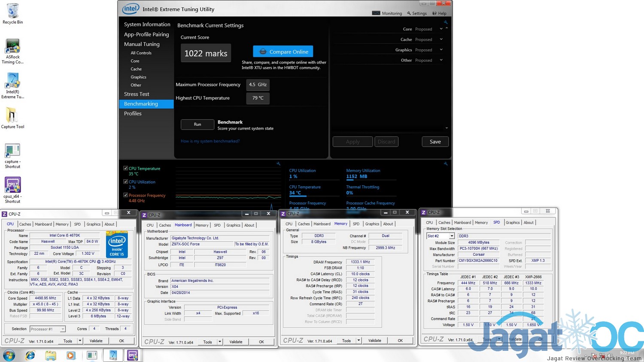Open Help in the XTU header
644x362 pixels.
440,13
